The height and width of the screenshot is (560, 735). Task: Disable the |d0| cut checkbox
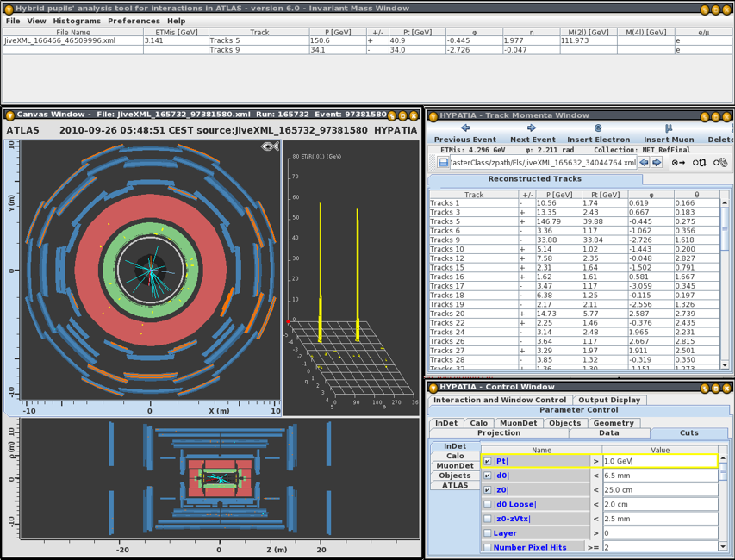[488, 476]
